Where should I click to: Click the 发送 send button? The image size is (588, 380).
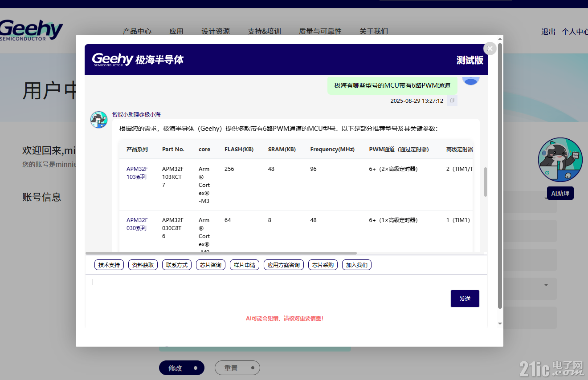[x=465, y=299]
